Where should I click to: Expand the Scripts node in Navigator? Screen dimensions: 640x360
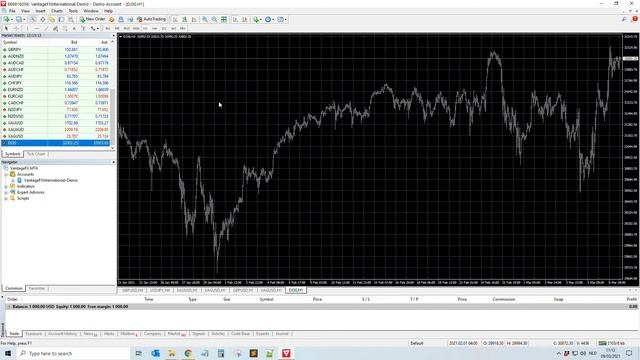[6, 198]
